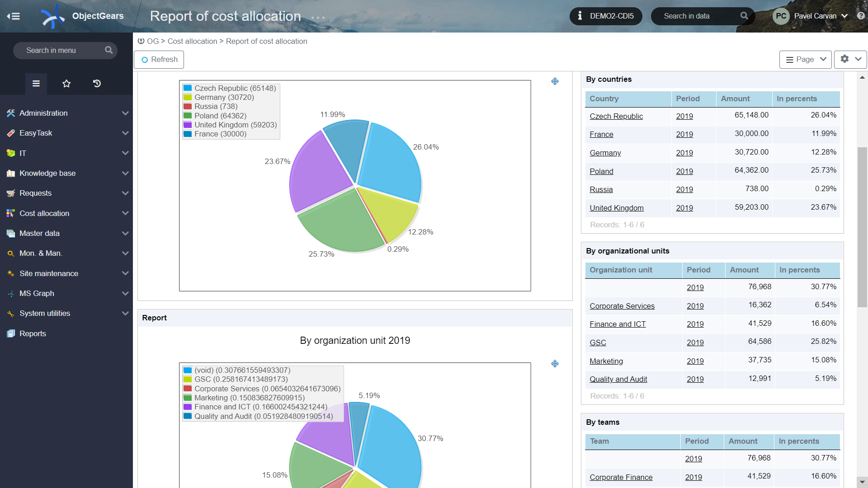Click the Marketing legend color swatch
The image size is (868, 488).
pyautogui.click(x=188, y=398)
